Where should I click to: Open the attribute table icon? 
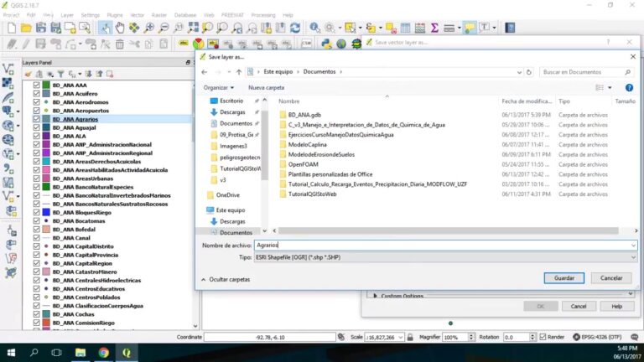(405, 28)
